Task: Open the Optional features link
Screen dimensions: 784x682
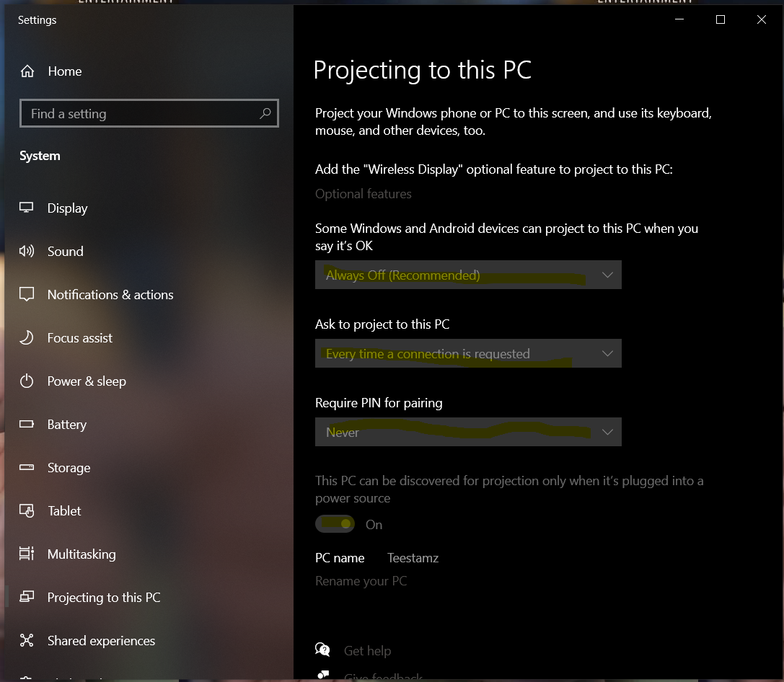Action: [364, 194]
